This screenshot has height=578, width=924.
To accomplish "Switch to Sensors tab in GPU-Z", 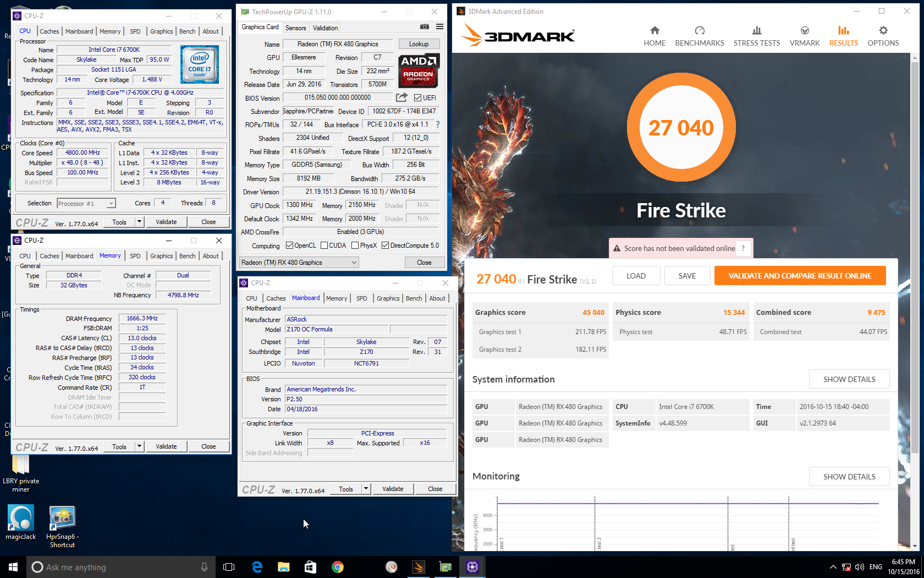I will pos(295,28).
